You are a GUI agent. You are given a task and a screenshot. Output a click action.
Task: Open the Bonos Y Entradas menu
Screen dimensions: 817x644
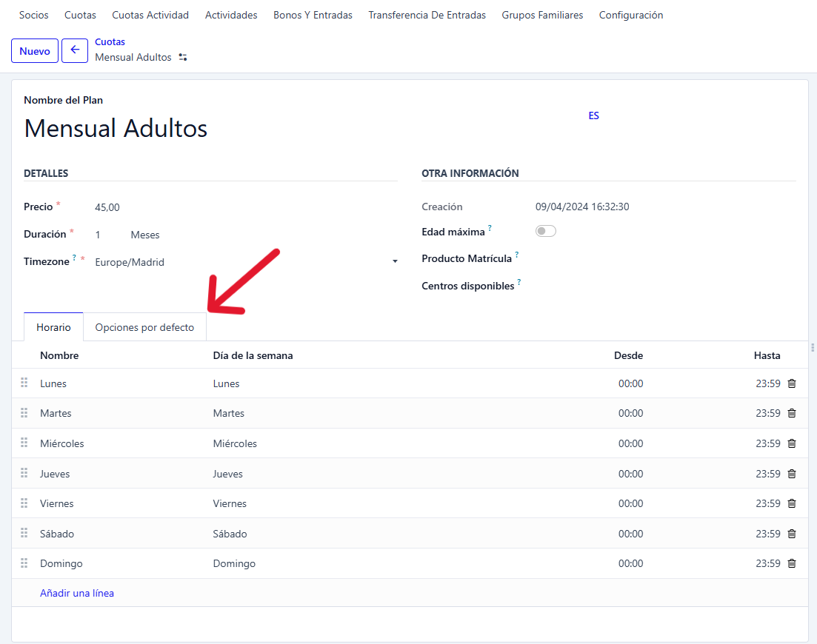tap(313, 15)
